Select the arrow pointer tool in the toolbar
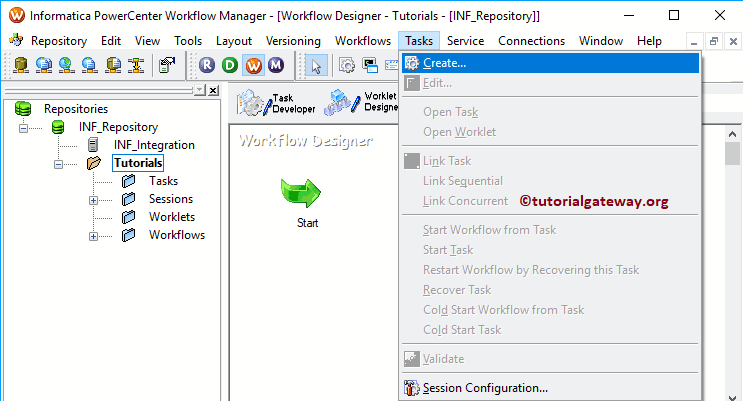Image resolution: width=743 pixels, height=401 pixels. click(x=316, y=65)
